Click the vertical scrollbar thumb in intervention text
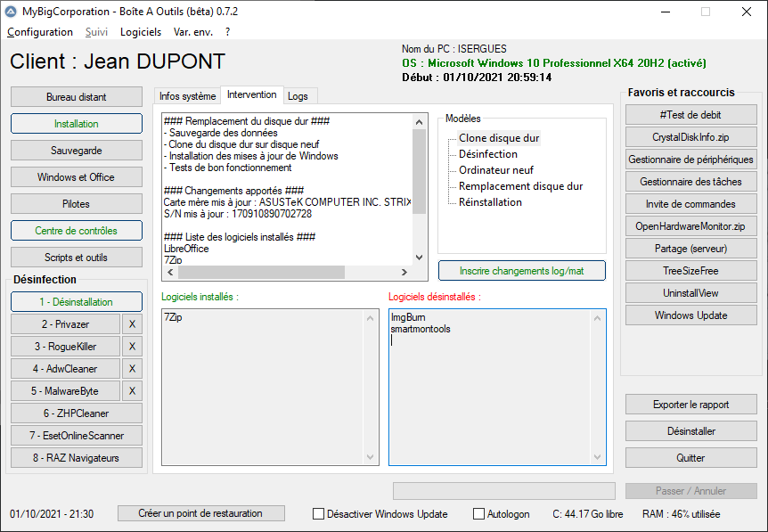768x532 pixels. (420, 172)
